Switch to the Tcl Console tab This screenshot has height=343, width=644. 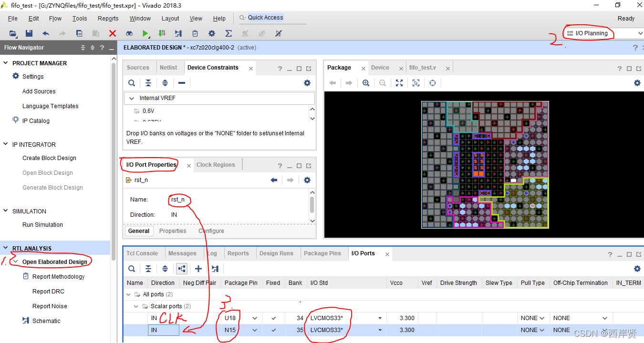[x=142, y=253]
